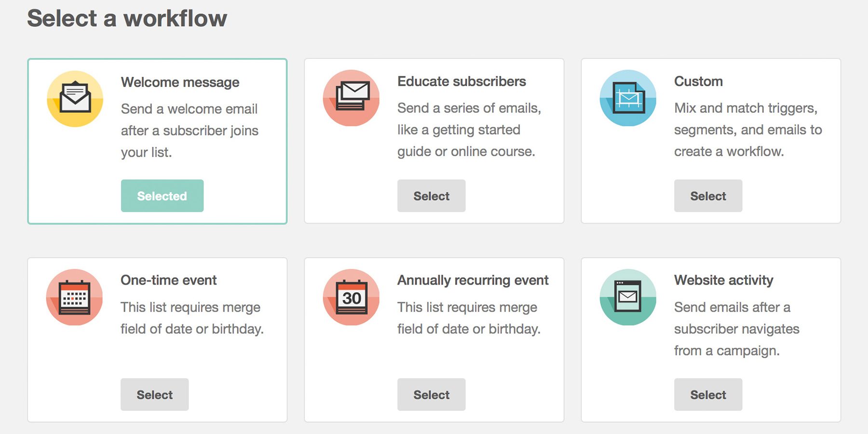Click the Educate subscribers stacked envelopes icon
The height and width of the screenshot is (434, 868).
(352, 98)
